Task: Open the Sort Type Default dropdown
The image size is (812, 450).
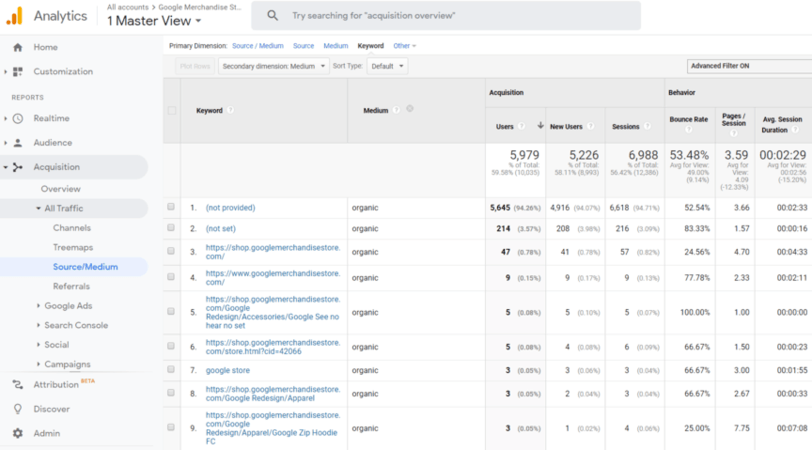Action: tap(387, 66)
